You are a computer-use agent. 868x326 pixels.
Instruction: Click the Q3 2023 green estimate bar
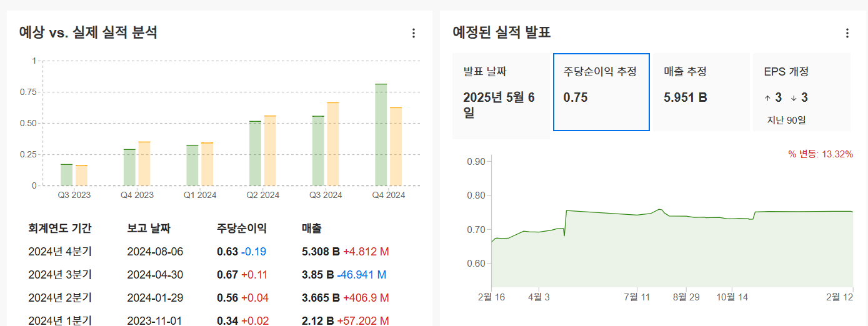tap(67, 175)
